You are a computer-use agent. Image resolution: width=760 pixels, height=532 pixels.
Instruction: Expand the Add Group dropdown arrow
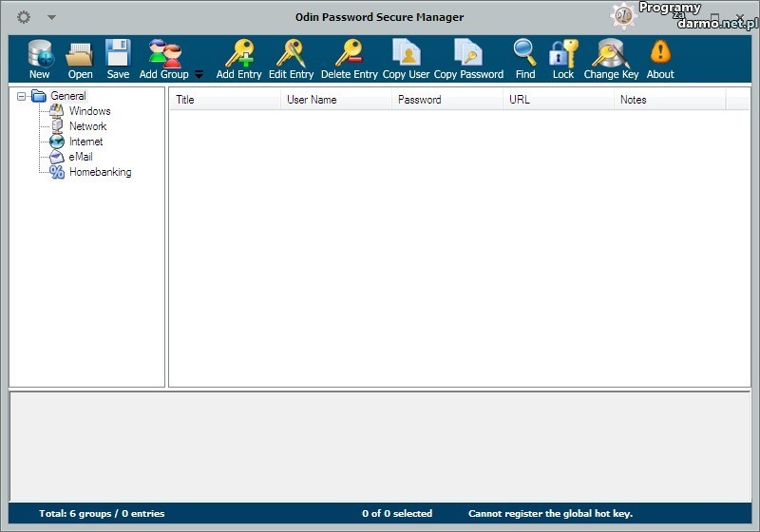[x=199, y=75]
